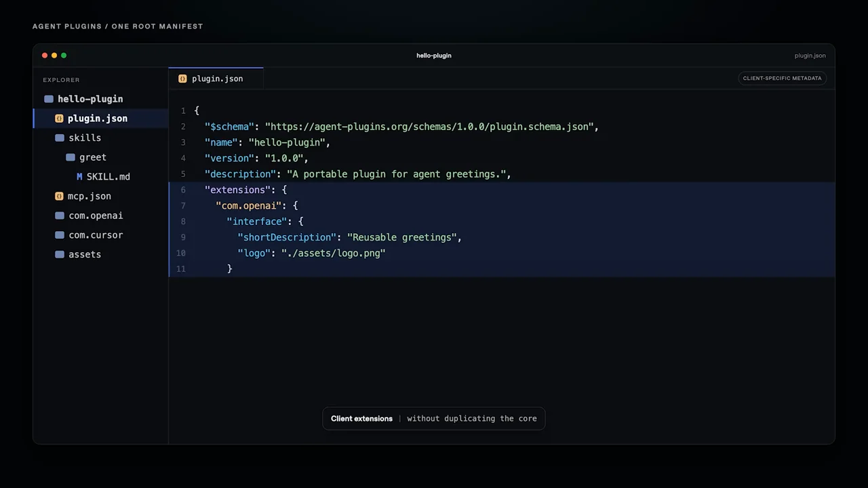The height and width of the screenshot is (488, 868).
Task: Click line number 6 in the gutter
Action: click(182, 190)
